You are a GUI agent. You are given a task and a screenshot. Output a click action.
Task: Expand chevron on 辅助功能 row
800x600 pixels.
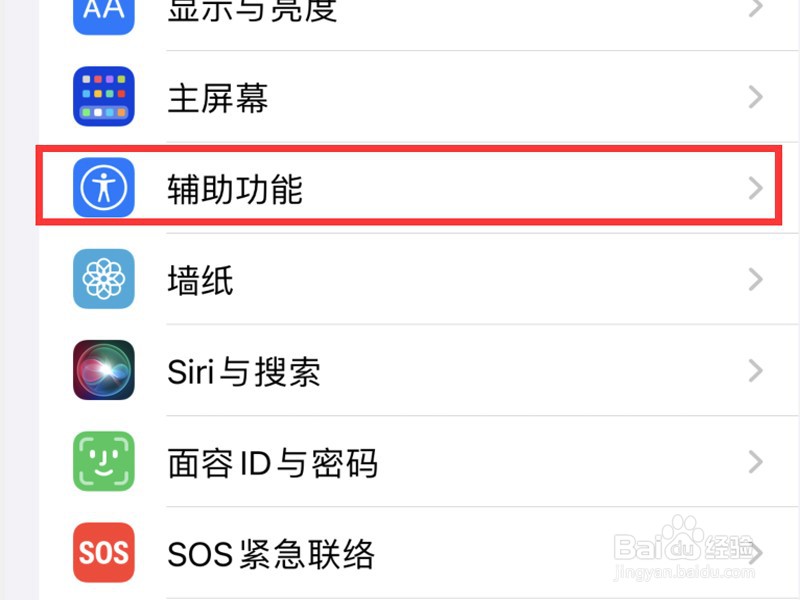click(x=756, y=188)
